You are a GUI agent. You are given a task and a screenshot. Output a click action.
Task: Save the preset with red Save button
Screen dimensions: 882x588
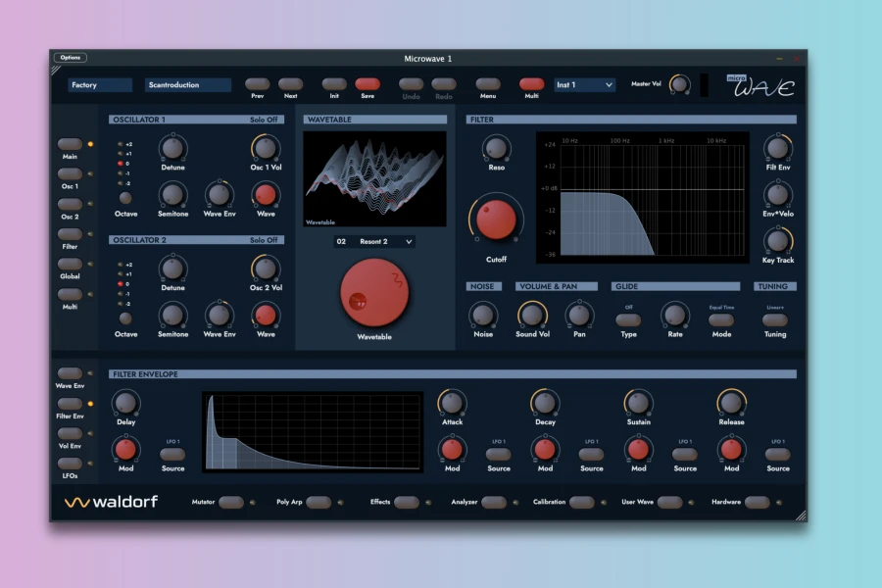tap(367, 84)
